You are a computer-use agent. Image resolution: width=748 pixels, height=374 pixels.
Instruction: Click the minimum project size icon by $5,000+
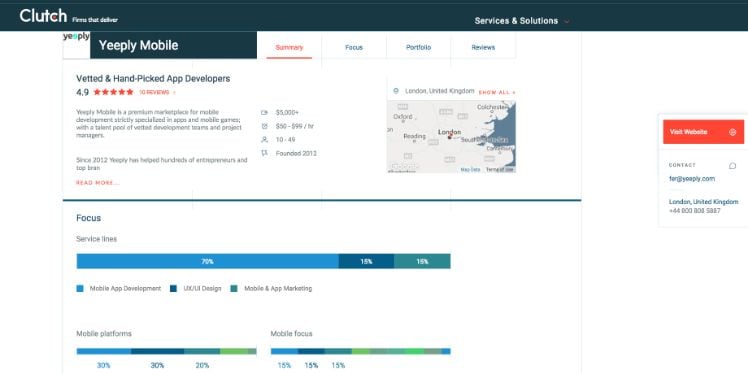tap(264, 113)
